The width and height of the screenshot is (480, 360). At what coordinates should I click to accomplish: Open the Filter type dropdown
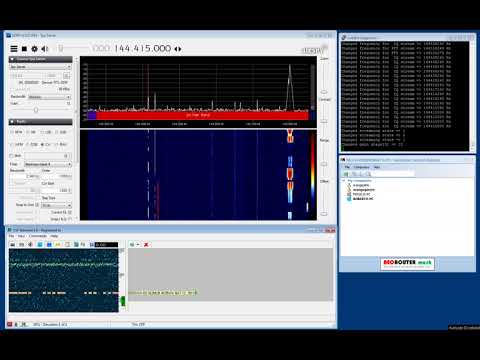48,164
